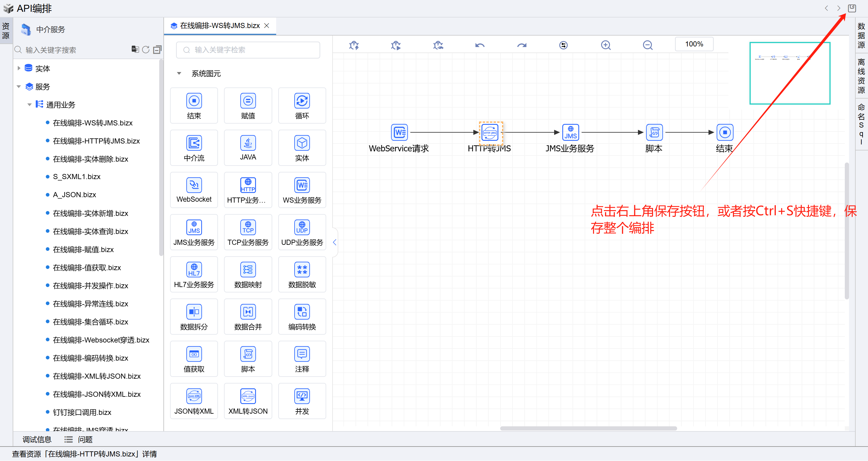Pick the 数据映射 element icon
The width and height of the screenshot is (868, 461).
[248, 270]
